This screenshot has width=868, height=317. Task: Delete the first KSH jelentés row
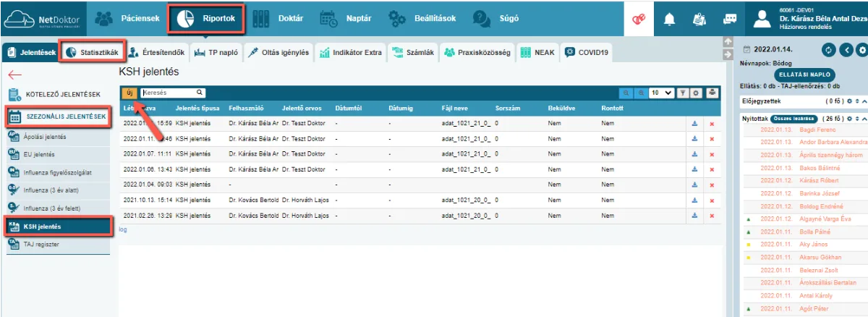click(712, 124)
